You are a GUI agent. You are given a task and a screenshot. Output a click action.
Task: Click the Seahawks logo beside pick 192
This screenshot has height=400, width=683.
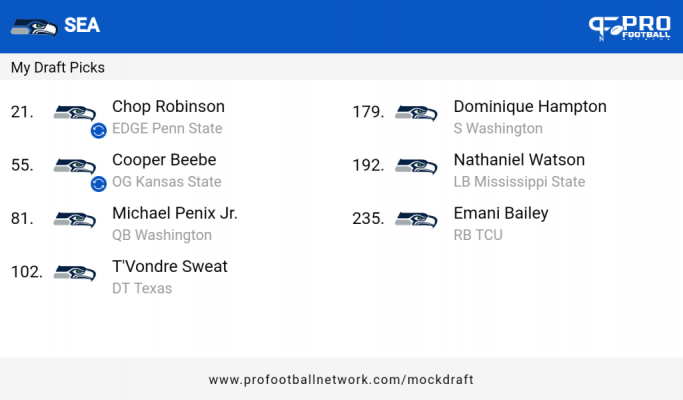(x=416, y=166)
